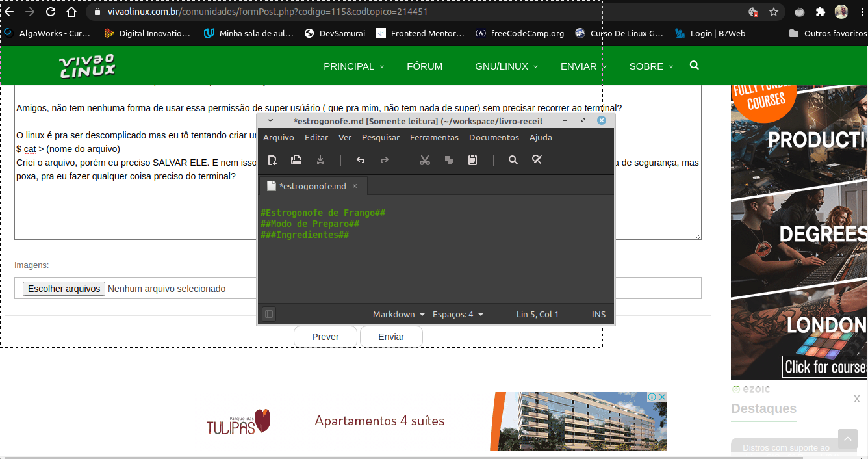Click the Prever preview button

click(x=325, y=337)
